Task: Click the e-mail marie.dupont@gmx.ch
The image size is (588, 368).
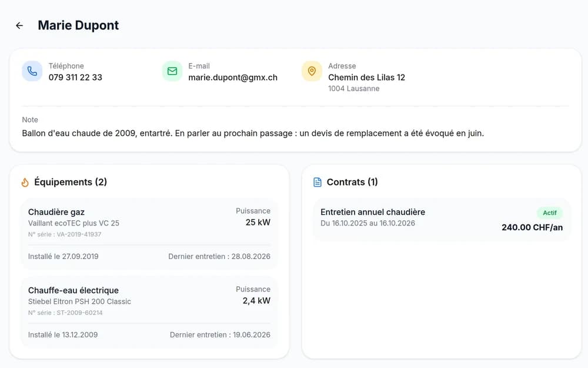Action: (x=233, y=77)
